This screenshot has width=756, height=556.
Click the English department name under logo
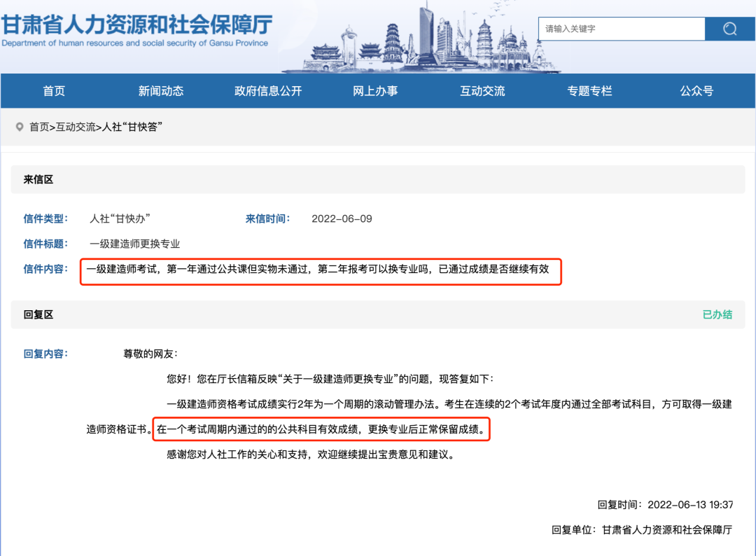pyautogui.click(x=135, y=43)
